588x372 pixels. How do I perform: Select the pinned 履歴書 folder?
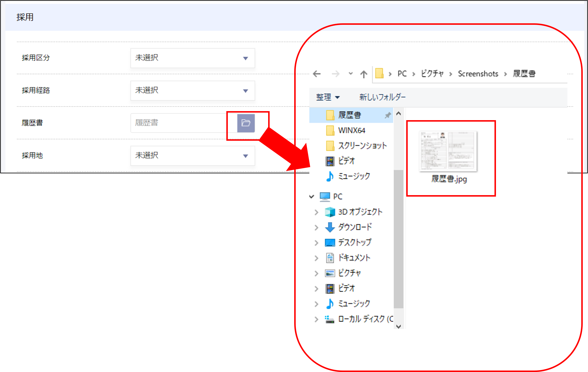pyautogui.click(x=349, y=115)
